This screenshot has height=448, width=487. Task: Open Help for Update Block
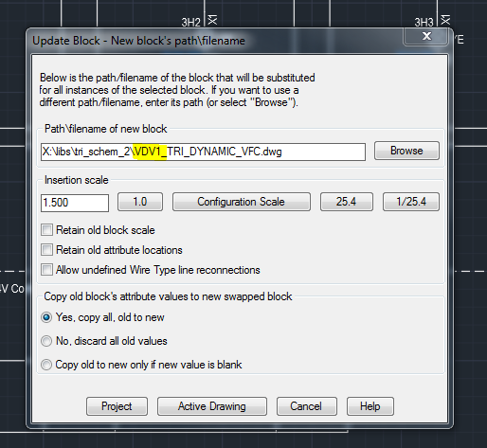tap(370, 406)
